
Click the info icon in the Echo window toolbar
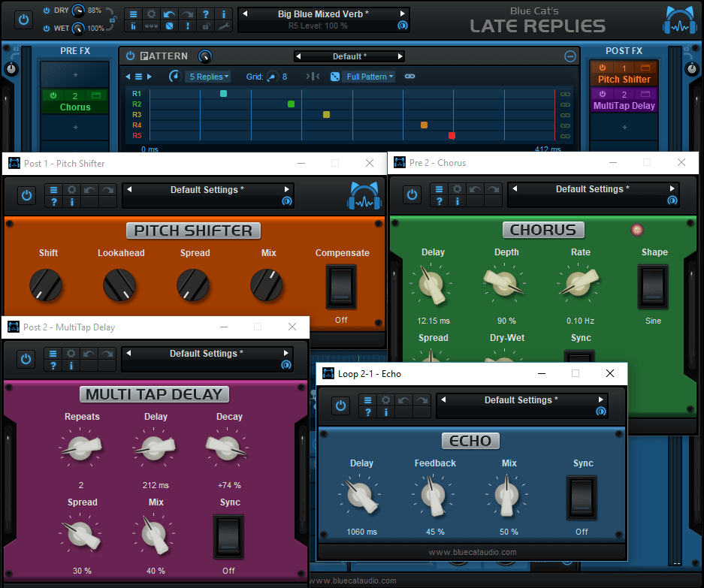pyautogui.click(x=386, y=412)
